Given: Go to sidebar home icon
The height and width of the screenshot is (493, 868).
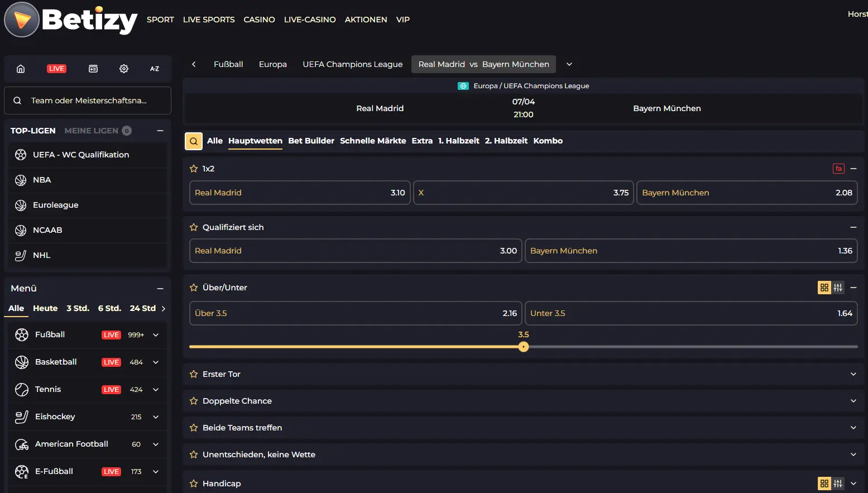Looking at the screenshot, I should 21,69.
